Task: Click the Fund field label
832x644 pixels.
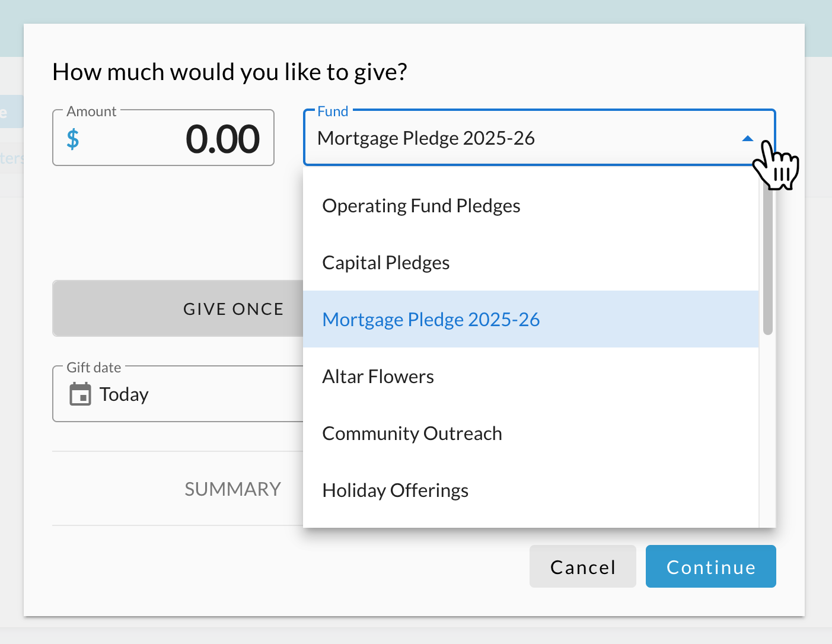Action: [x=333, y=111]
